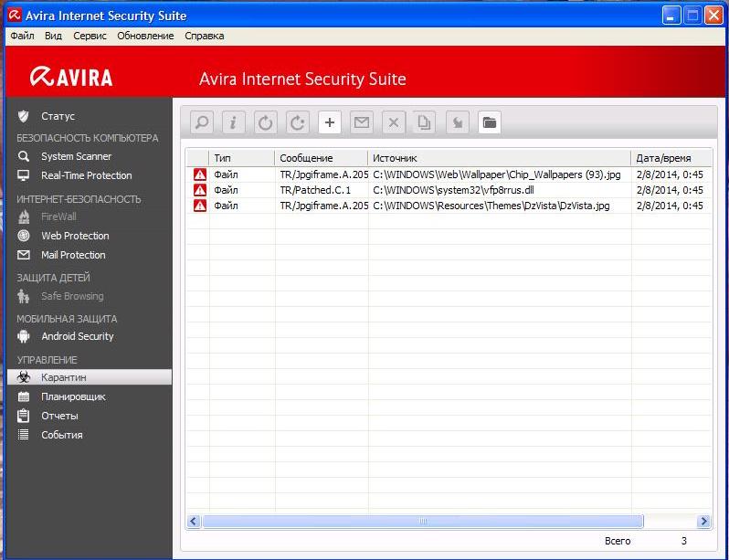Click the Add file plus toolbar icon
This screenshot has width=729, height=560.
pyautogui.click(x=330, y=122)
